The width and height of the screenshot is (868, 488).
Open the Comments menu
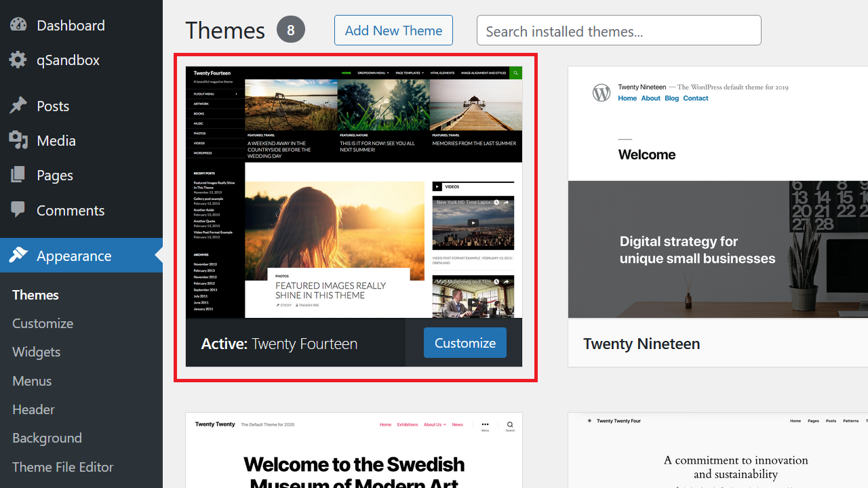point(81,210)
